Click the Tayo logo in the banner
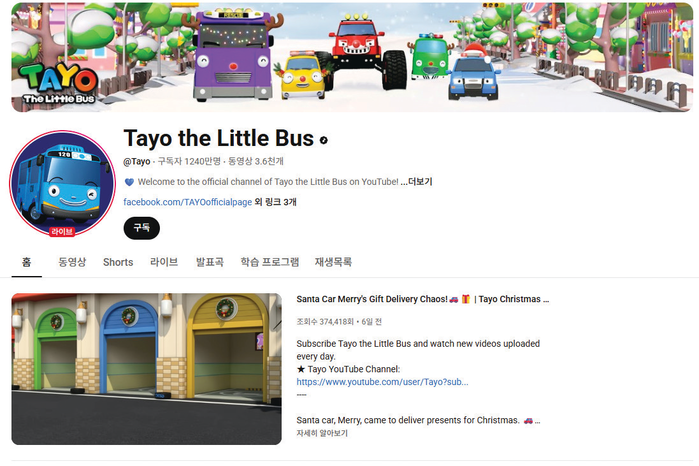Image resolution: width=699 pixels, height=466 pixels. (59, 84)
